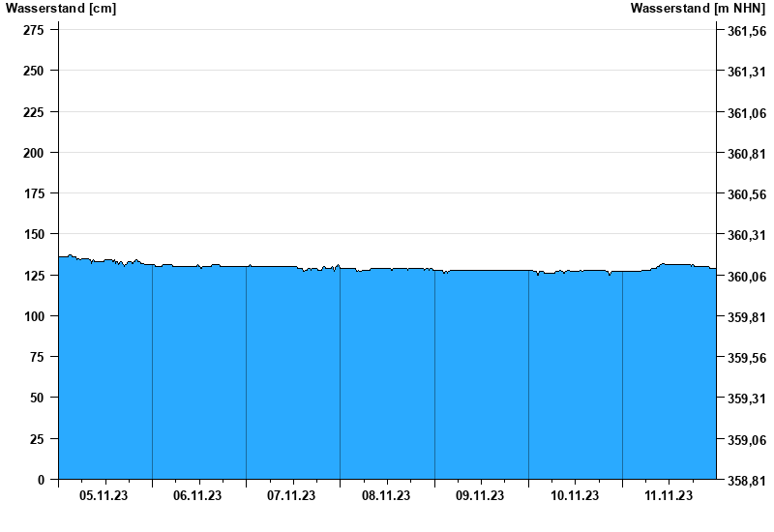
Task: Select the 06.11.23 date label
Action: point(197,496)
